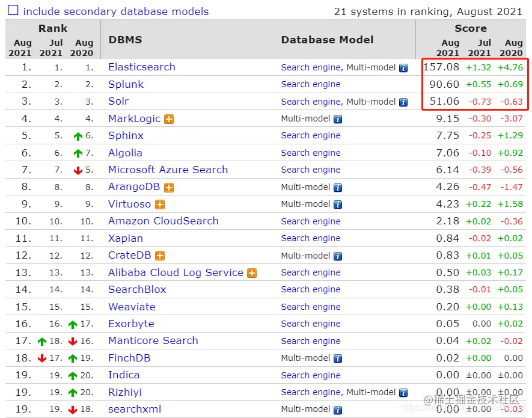Viewport: 532px width, 418px height.
Task: Click '21 systems in ranking, August 2021' text
Action: [x=428, y=11]
